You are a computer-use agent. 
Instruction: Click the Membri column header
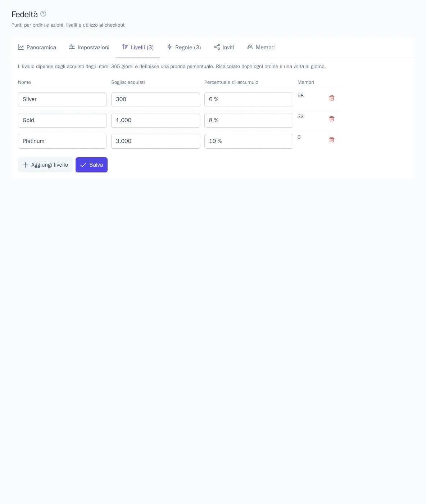306,82
